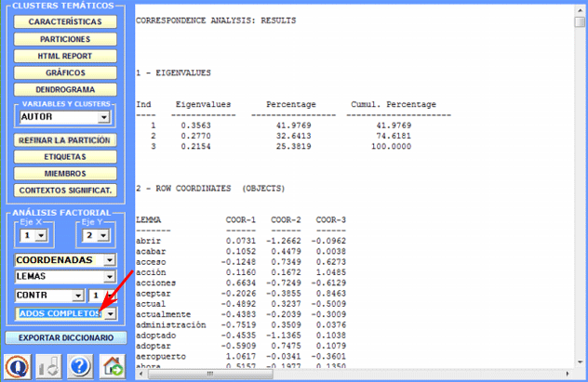
Task: Click REFINAR LA PARTICIÓN button
Action: [x=65, y=140]
